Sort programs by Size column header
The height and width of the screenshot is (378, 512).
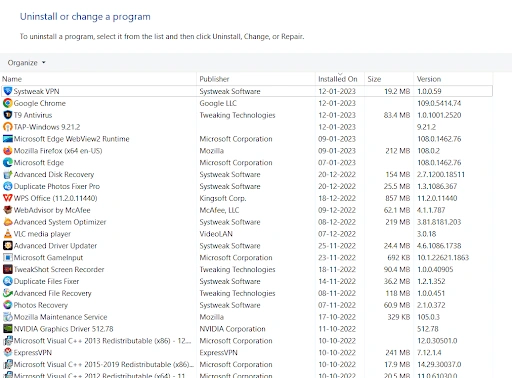[x=374, y=79]
